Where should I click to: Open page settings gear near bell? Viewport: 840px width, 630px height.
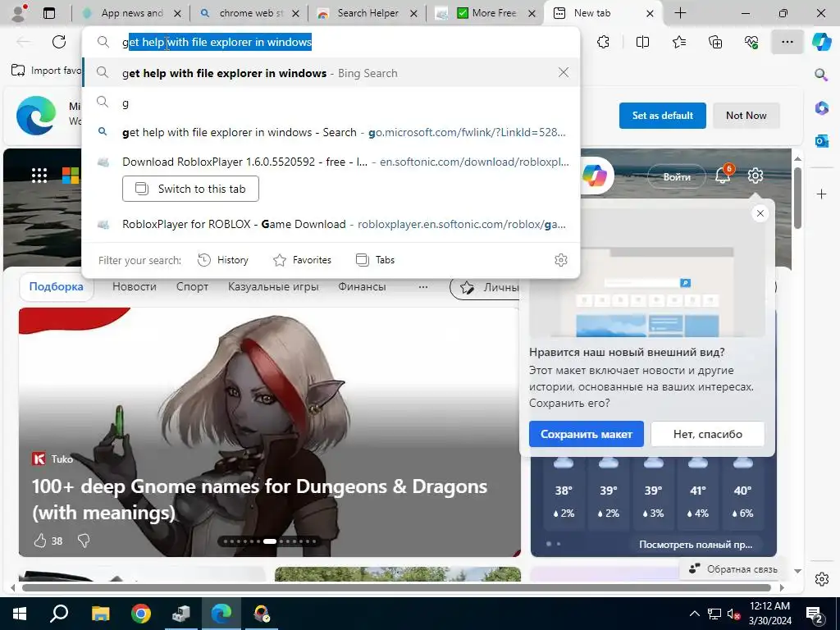point(756,176)
